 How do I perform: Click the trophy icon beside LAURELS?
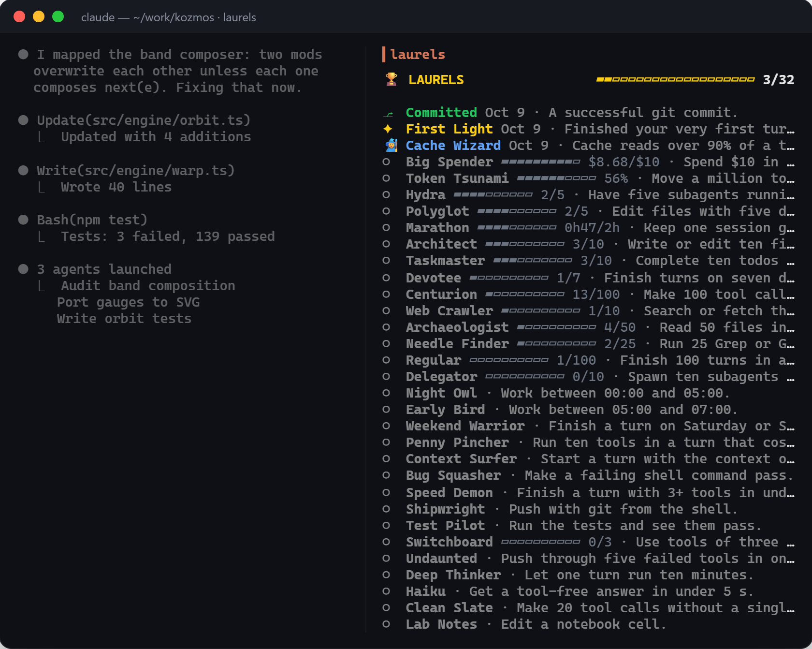click(x=391, y=79)
